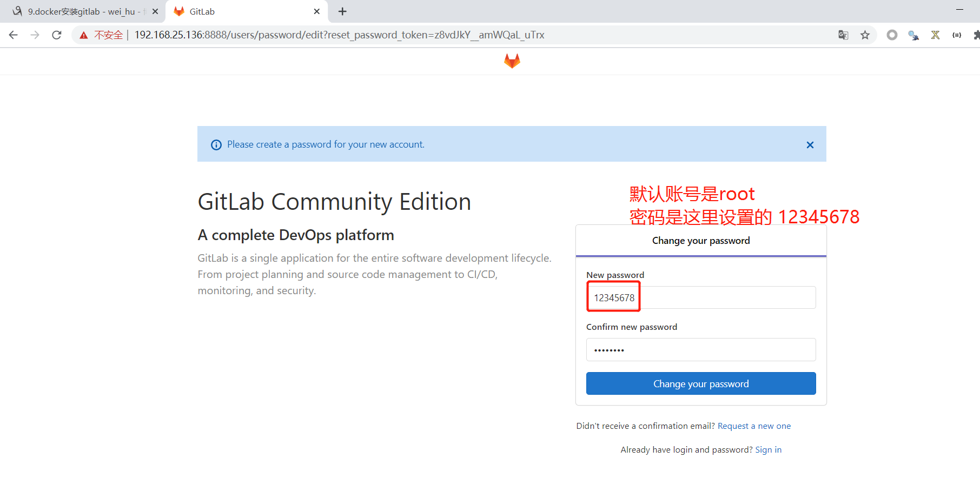This screenshot has width=980, height=484.
Task: Click the GitLab fox logo at page top
Action: tap(512, 61)
